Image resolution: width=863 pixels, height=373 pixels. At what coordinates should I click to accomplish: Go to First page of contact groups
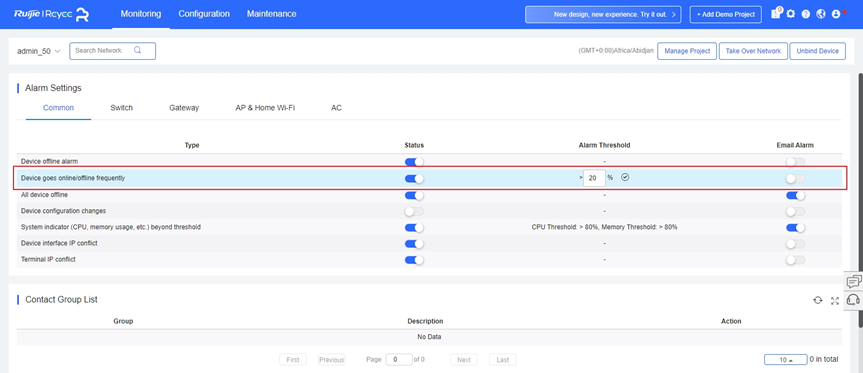pyautogui.click(x=293, y=360)
